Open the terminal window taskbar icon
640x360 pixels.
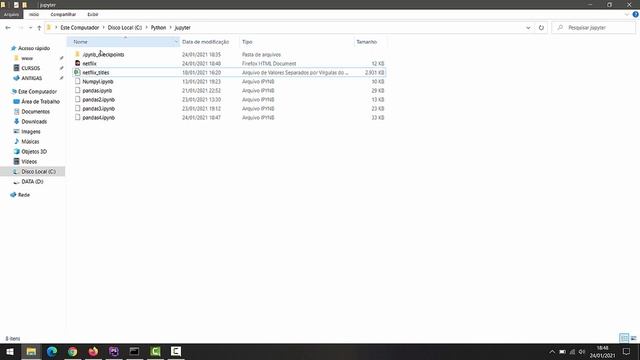tap(134, 351)
